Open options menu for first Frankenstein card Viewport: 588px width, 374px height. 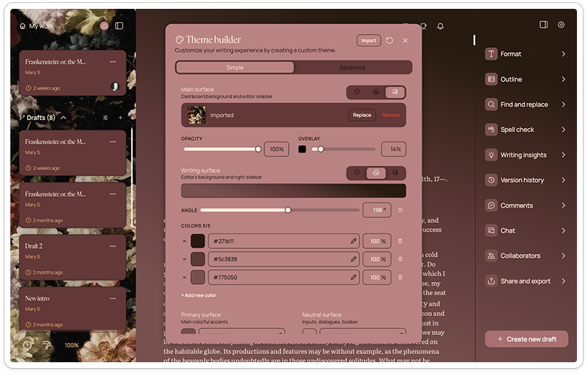(113, 62)
